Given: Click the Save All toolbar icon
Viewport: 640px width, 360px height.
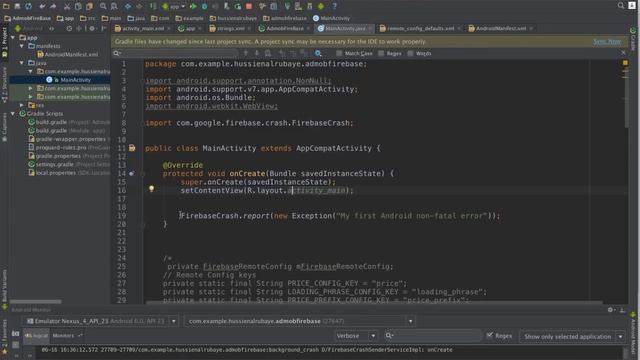Looking at the screenshot, I should (17, 6).
